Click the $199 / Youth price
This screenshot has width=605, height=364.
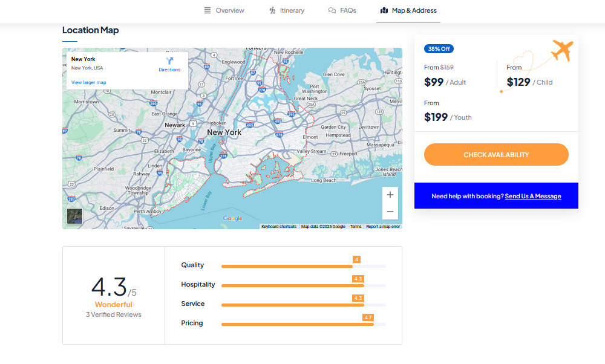pyautogui.click(x=448, y=117)
